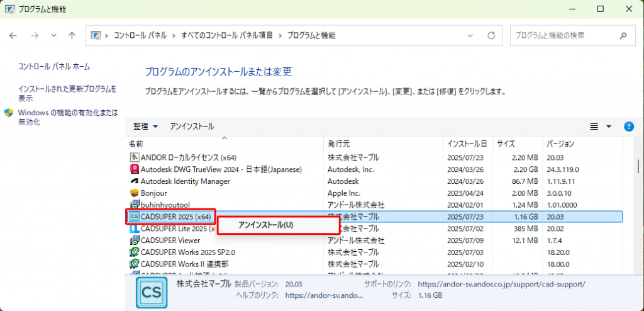Refresh the Programs and Features list
The height and width of the screenshot is (311, 644).
point(491,36)
